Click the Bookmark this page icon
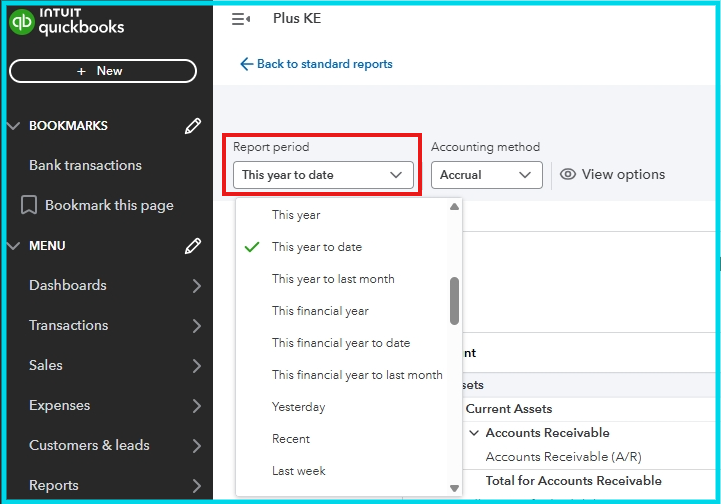 29,205
